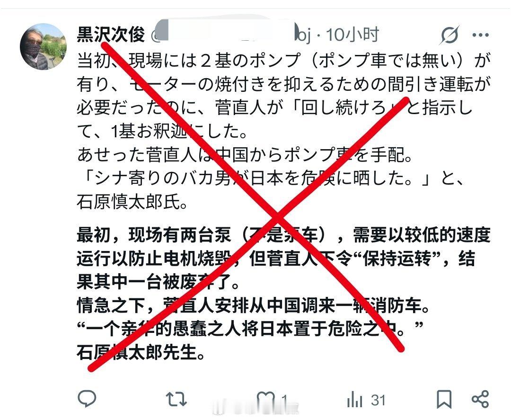Click the line 情急之下，菅直人安排从中国调来一辆消防车
Screen dimensions: 511x420
tap(253, 305)
